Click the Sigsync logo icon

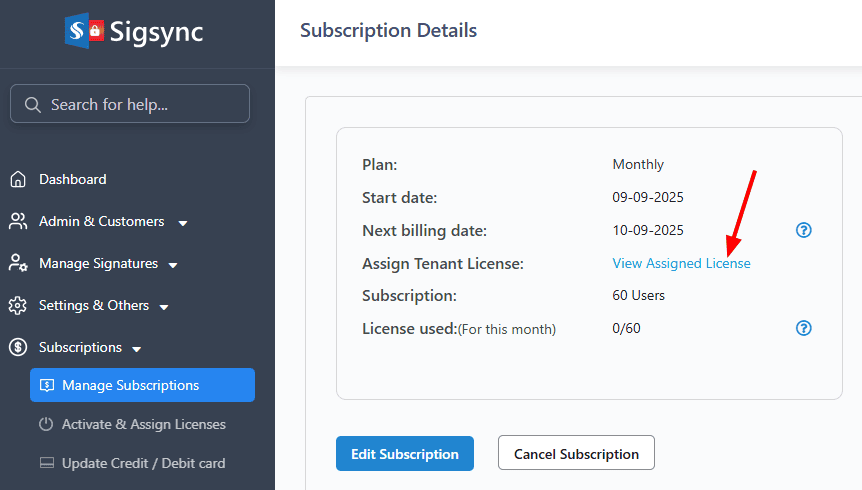[84, 31]
